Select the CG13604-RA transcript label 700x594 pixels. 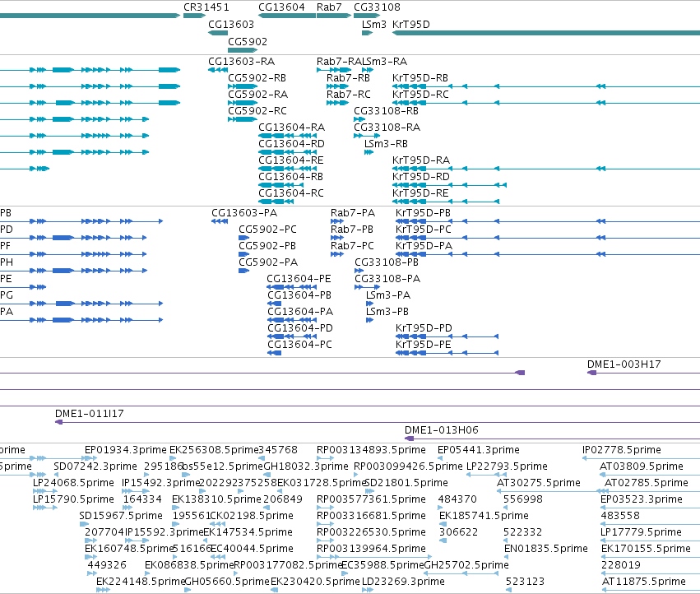pyautogui.click(x=291, y=128)
